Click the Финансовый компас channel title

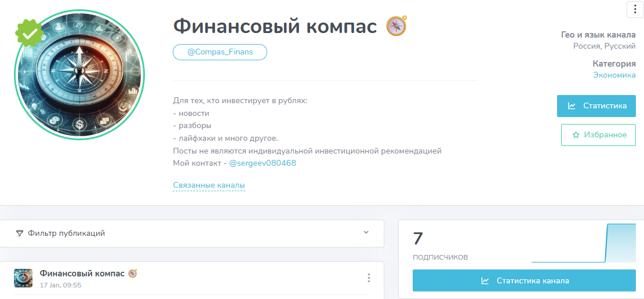[x=275, y=26]
